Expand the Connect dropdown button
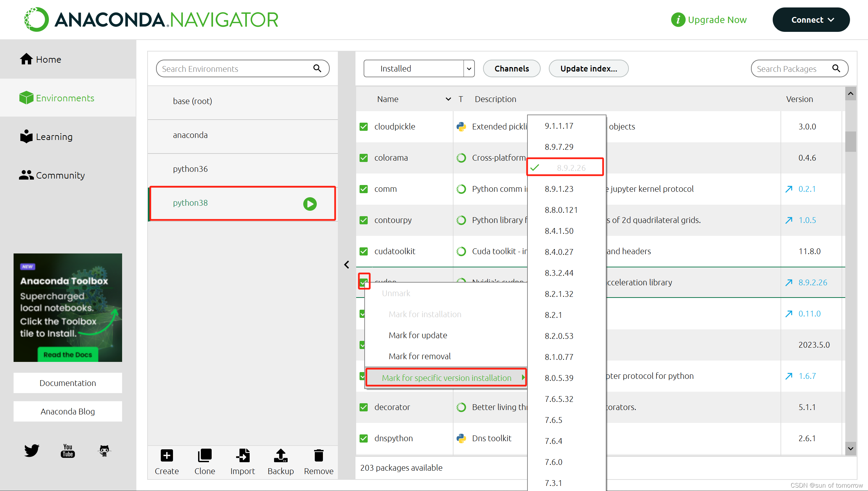The height and width of the screenshot is (491, 868). tap(811, 20)
